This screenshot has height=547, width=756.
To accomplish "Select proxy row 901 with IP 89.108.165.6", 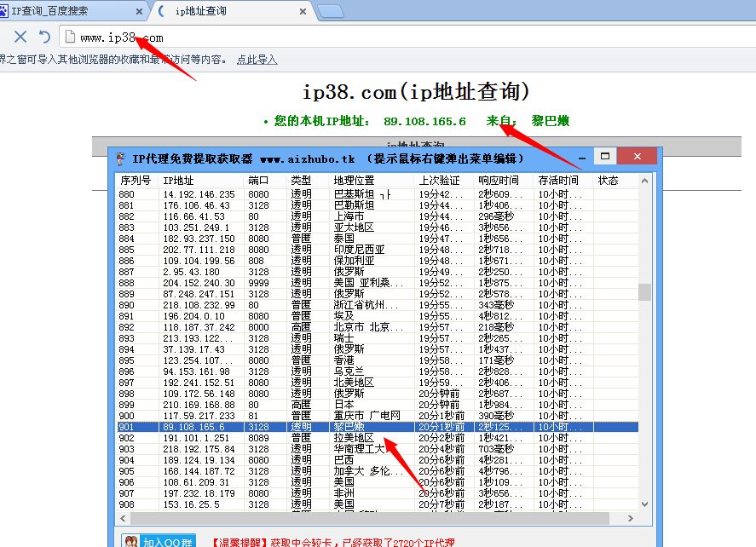I will pyautogui.click(x=256, y=426).
